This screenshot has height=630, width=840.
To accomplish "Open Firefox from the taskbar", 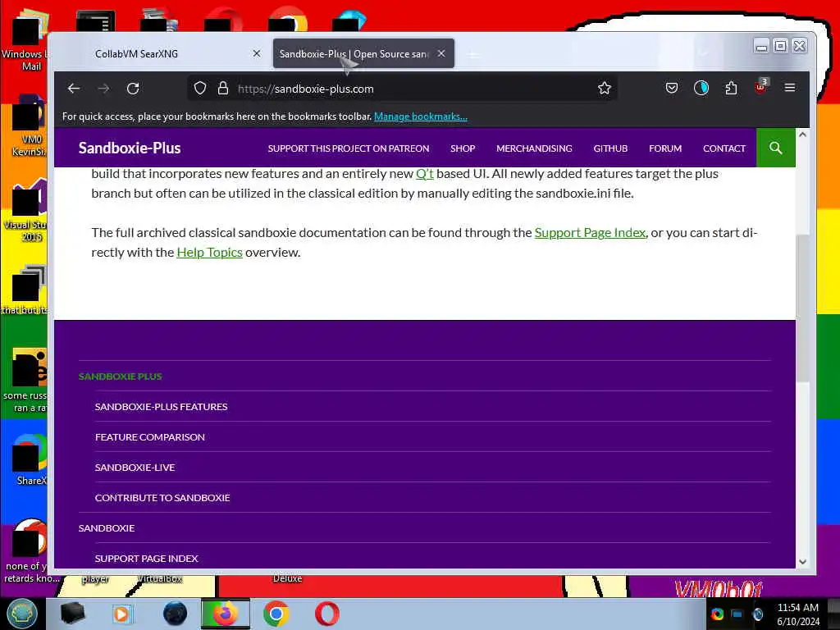I will point(225,614).
